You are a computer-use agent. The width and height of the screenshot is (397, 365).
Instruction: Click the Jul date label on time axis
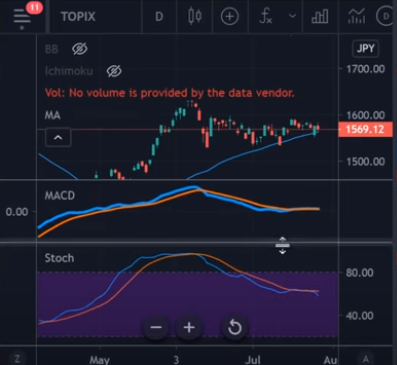(x=252, y=360)
